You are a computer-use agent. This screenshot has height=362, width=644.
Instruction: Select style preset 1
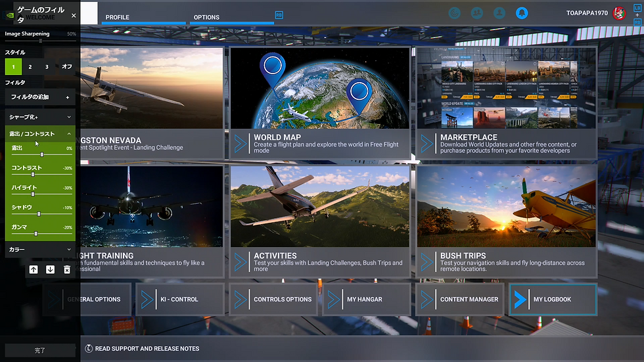tap(13, 66)
